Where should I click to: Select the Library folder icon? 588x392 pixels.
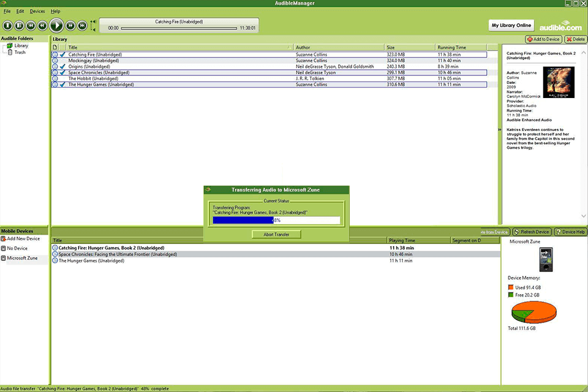tap(10, 46)
